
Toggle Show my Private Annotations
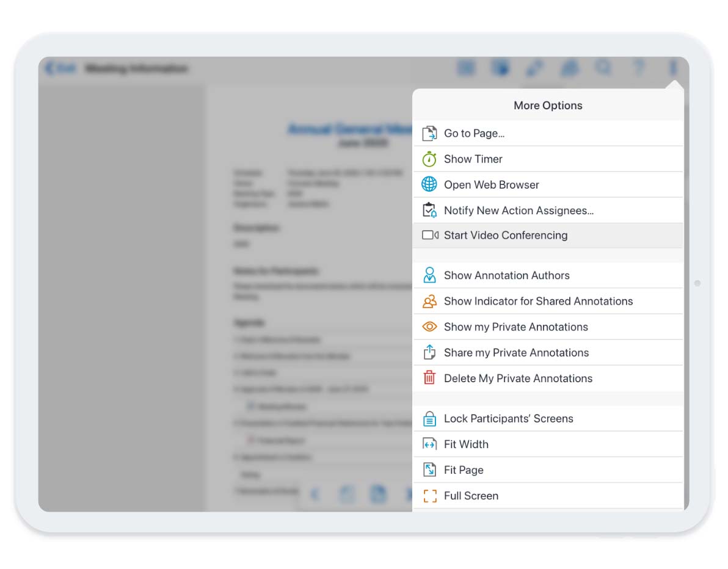tap(515, 327)
